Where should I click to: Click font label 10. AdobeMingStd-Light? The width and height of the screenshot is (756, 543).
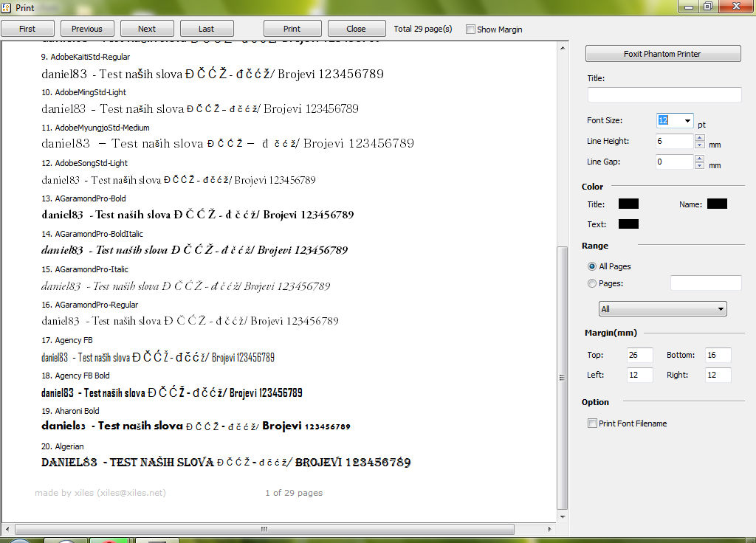[83, 92]
